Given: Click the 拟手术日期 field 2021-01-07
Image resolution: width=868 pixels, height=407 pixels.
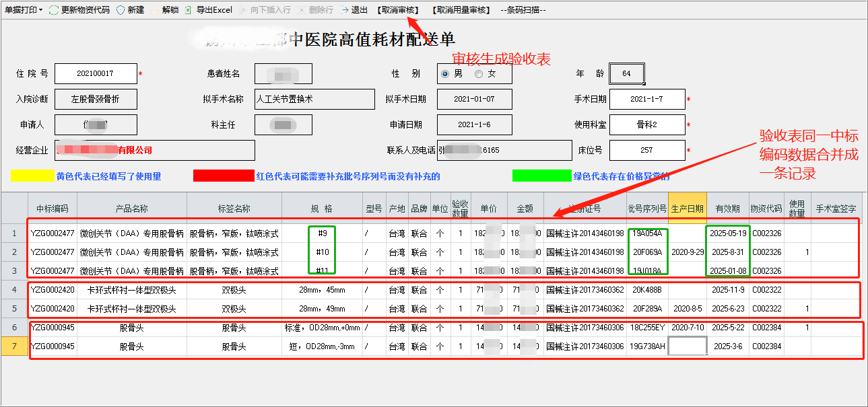Looking at the screenshot, I should 475,99.
